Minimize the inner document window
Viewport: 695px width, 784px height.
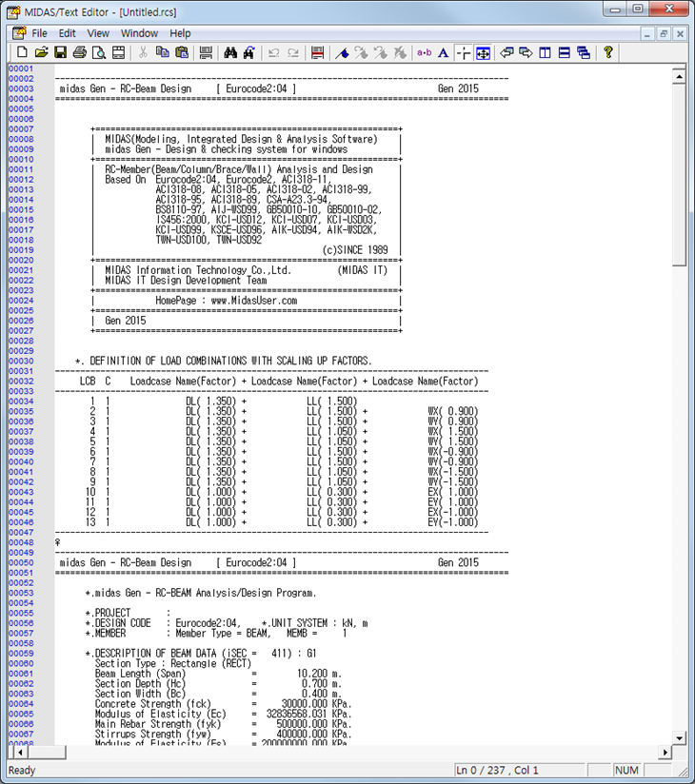(x=647, y=34)
